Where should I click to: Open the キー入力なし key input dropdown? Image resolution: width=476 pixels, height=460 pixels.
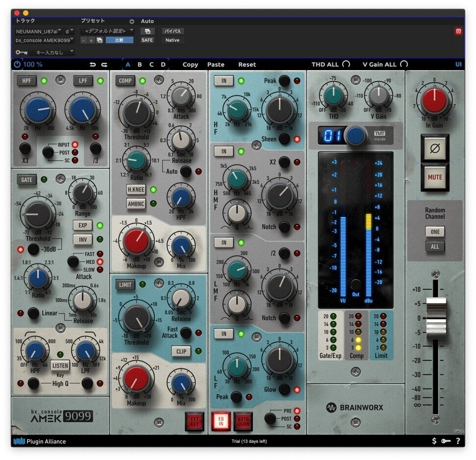click(52, 52)
